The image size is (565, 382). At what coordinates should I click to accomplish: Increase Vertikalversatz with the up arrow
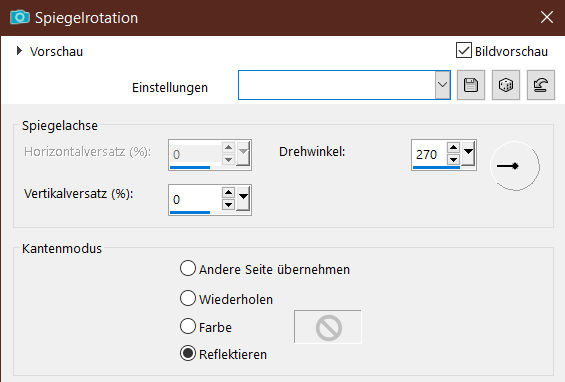[x=228, y=192]
